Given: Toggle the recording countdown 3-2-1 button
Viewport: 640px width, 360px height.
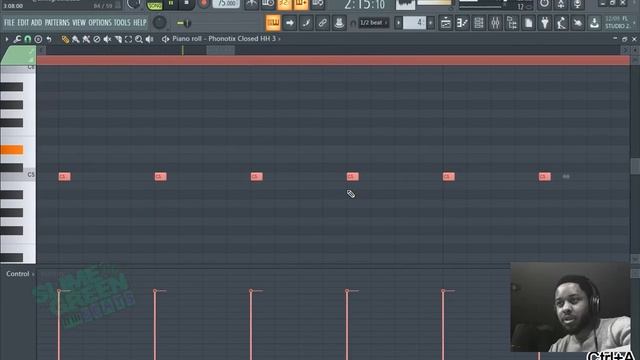Looking at the screenshot, I should (x=284, y=4).
